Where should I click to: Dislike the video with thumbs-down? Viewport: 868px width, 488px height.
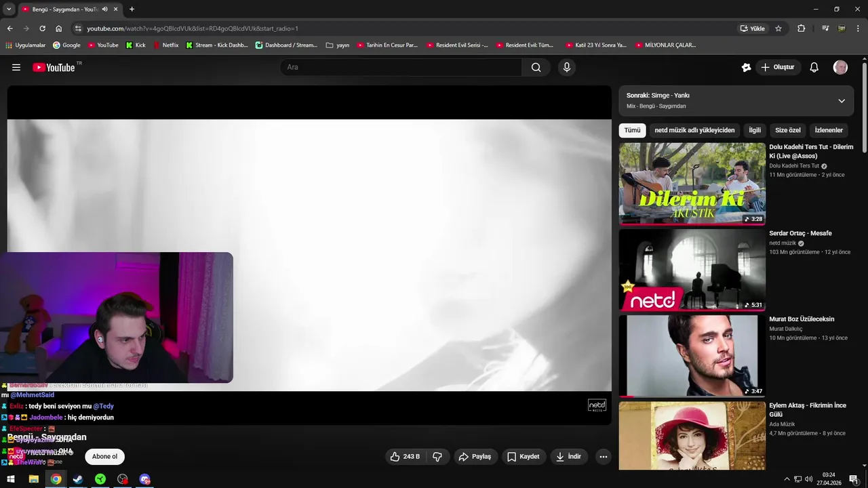(x=437, y=457)
